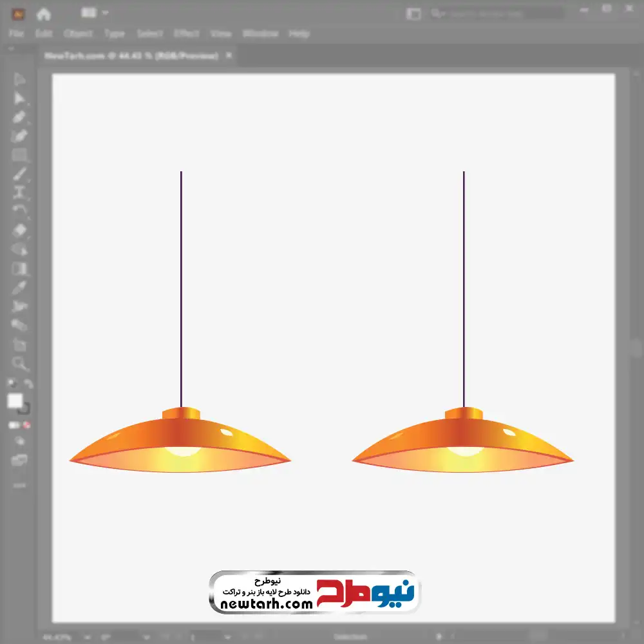Bring the Stroke box to front

pyautogui.click(x=25, y=409)
